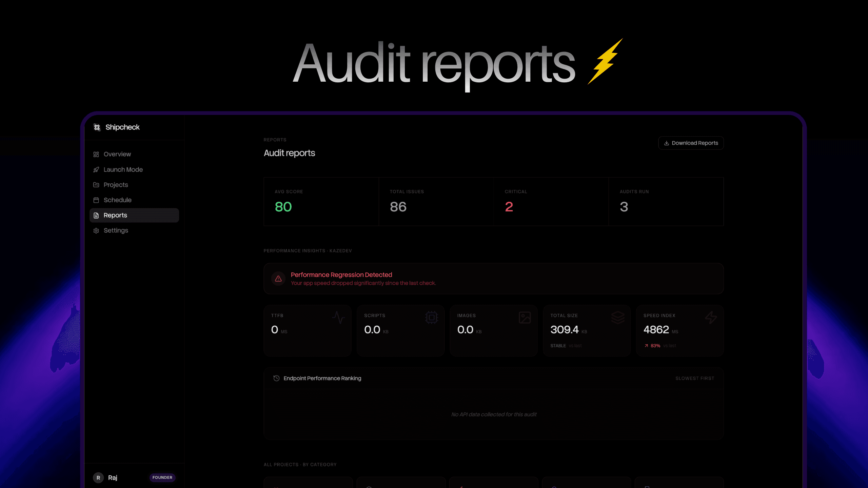The width and height of the screenshot is (868, 488).
Task: Click the Images picture icon
Action: (x=525, y=318)
